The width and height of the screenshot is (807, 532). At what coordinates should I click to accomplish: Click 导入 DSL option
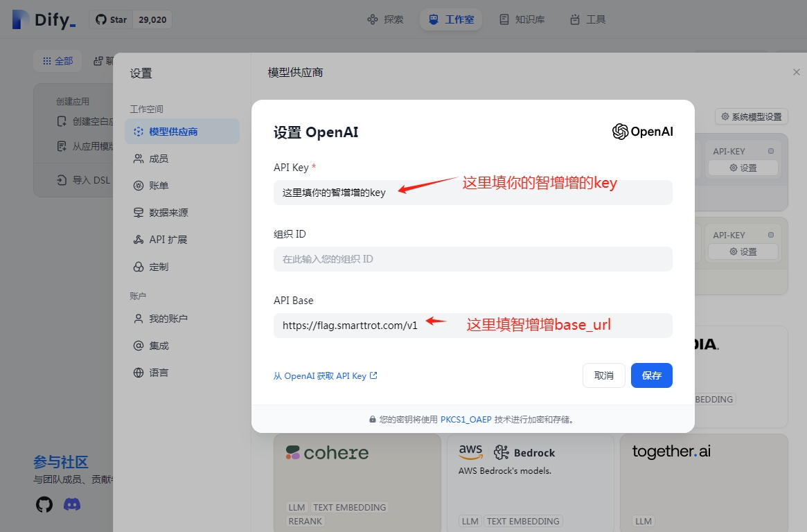pos(83,180)
